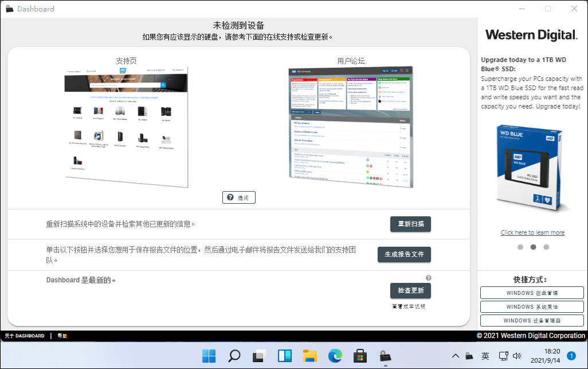588x369 pixels.
Task: Click the 'Upgrade today to a 1TB WD Blue® SSD' heading
Action: (x=523, y=64)
